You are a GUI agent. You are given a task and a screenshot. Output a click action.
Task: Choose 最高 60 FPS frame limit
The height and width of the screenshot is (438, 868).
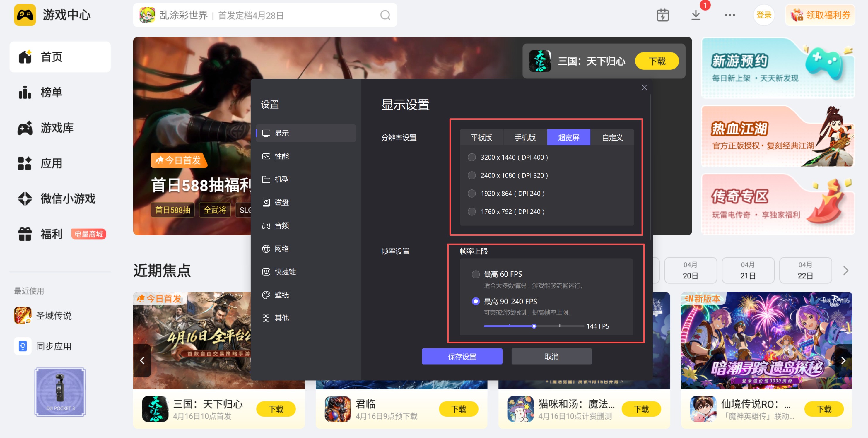point(476,274)
